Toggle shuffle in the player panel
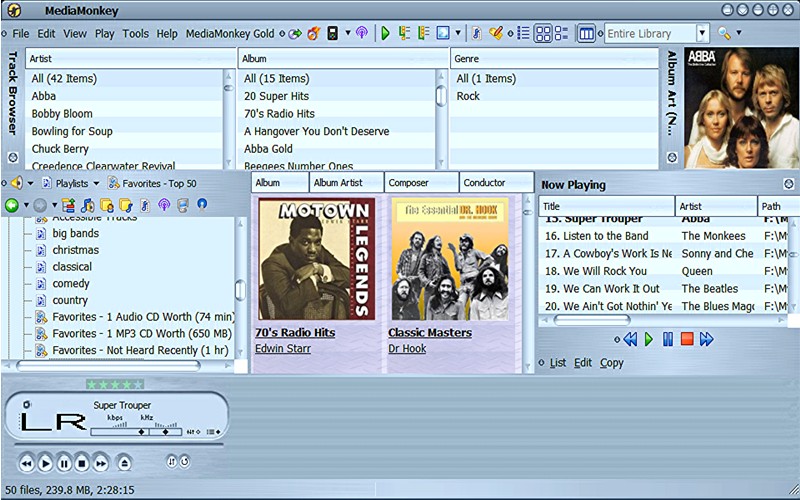Viewport: 800px width, 500px height. [x=171, y=461]
